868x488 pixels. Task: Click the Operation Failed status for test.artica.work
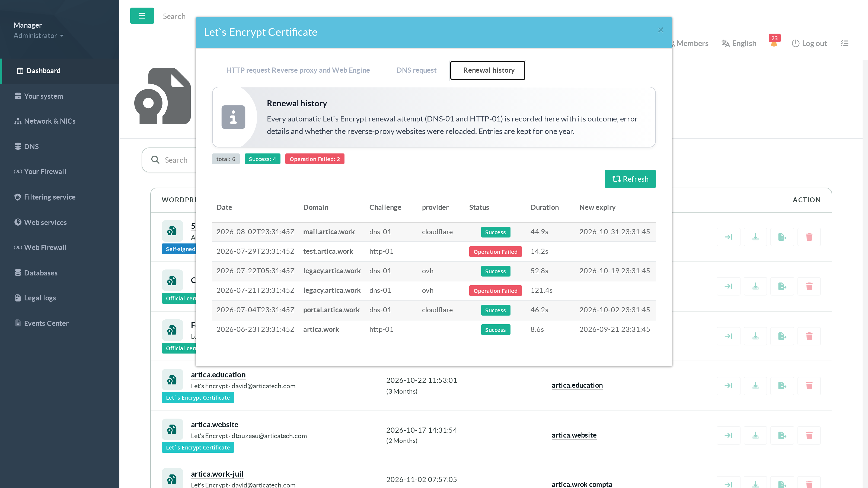tap(495, 252)
